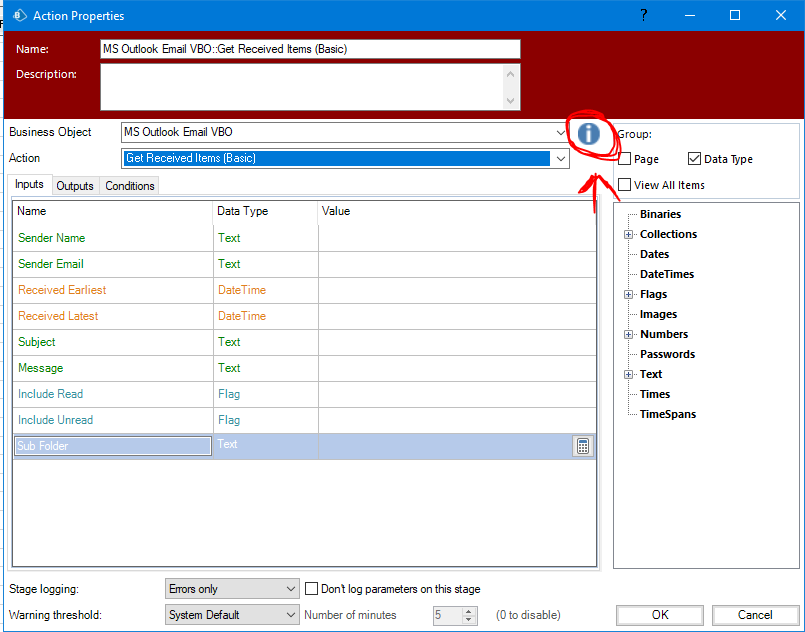Select Dates in the data tree

coord(655,254)
